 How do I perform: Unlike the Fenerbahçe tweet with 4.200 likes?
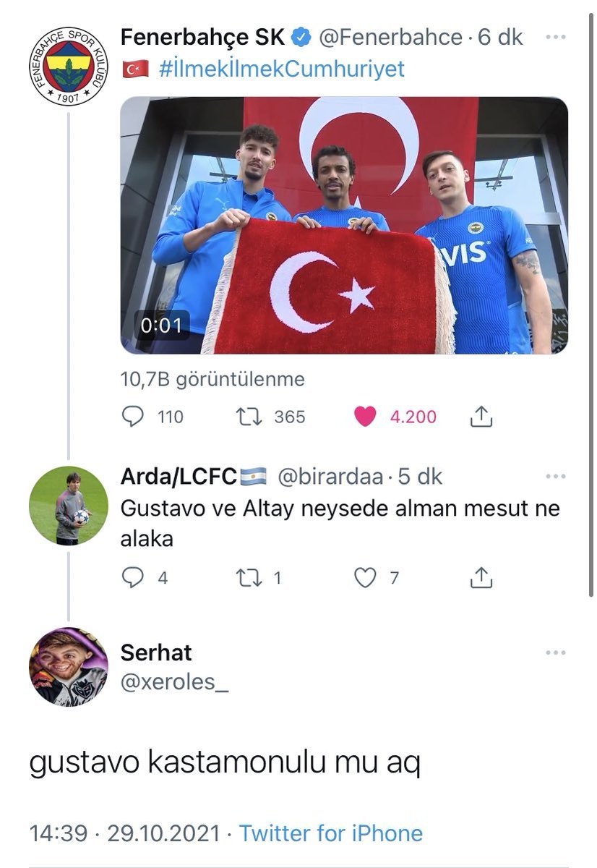point(365,417)
